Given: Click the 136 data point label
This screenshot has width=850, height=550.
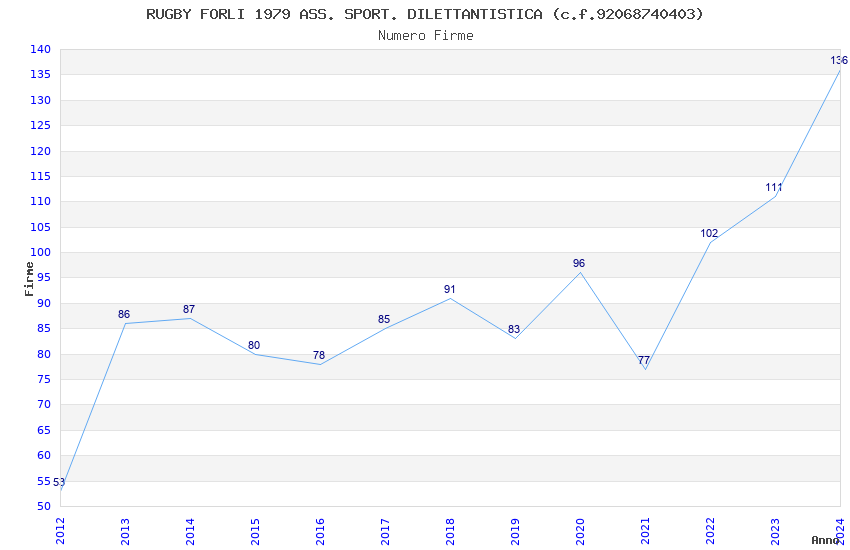Looking at the screenshot, I should [839, 60].
